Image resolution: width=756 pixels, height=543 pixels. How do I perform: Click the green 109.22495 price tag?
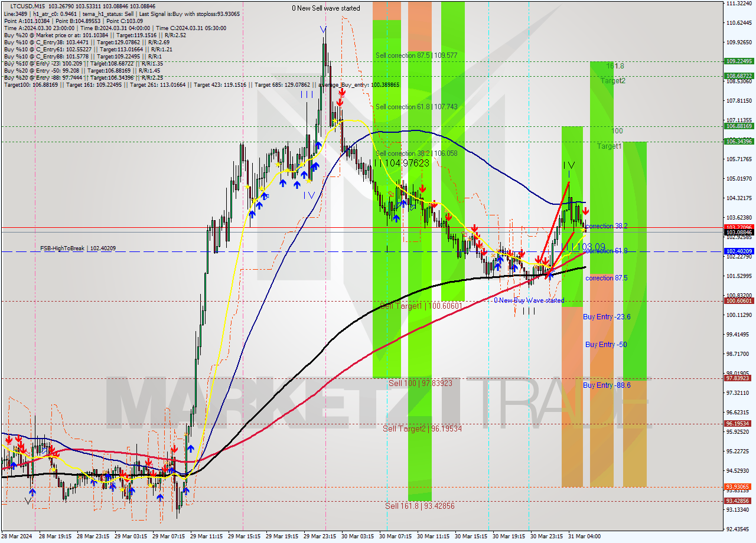(738, 61)
